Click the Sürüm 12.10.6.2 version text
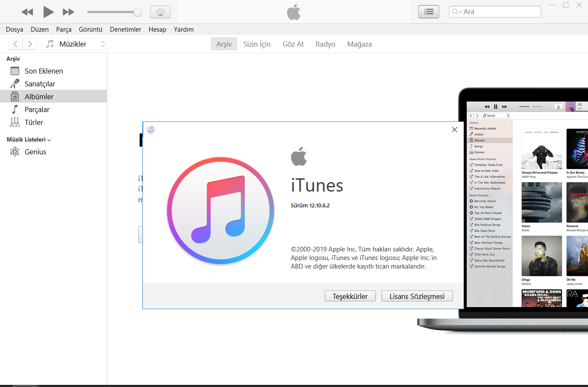The image size is (588, 387). pos(310,206)
